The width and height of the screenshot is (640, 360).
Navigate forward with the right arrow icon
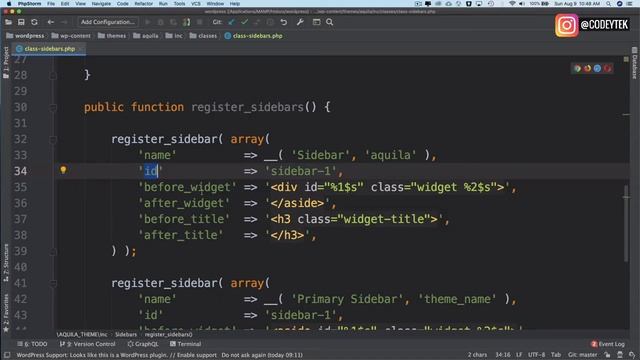[64, 22]
